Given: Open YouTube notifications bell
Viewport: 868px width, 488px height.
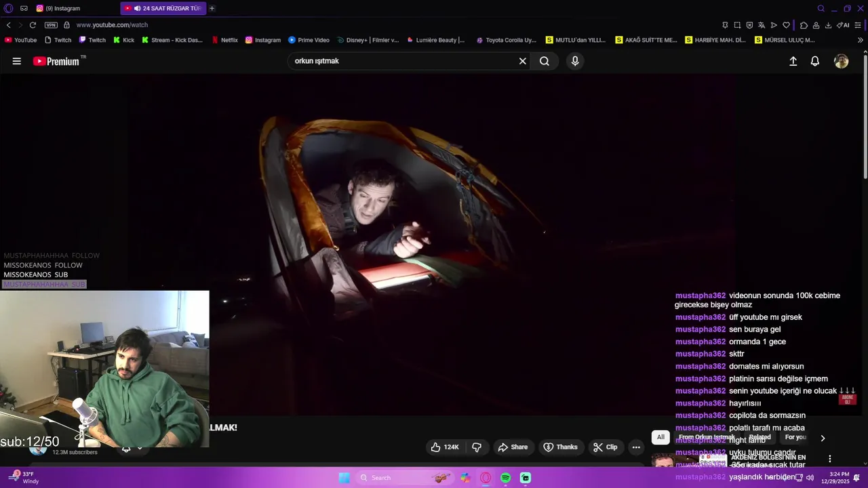Looking at the screenshot, I should click(x=815, y=61).
